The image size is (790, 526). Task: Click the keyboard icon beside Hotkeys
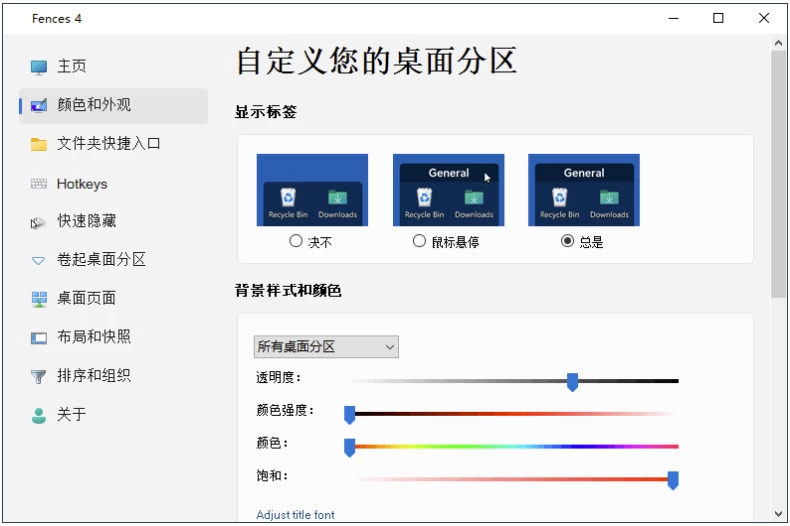click(39, 184)
